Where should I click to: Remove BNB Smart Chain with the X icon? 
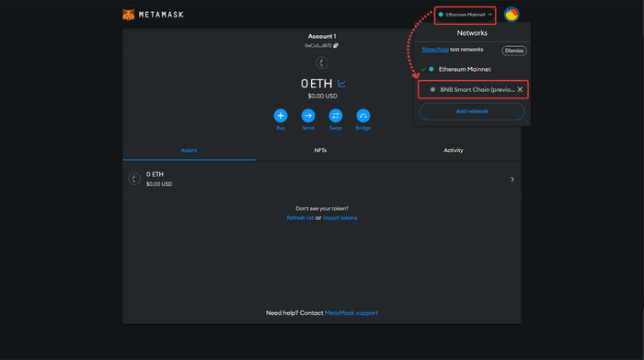[x=520, y=89]
